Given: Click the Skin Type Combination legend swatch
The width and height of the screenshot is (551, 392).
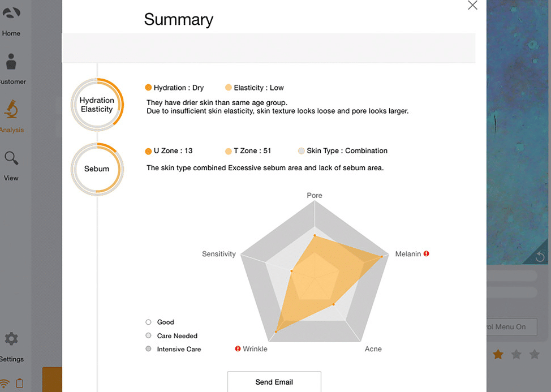Looking at the screenshot, I should pos(302,151).
